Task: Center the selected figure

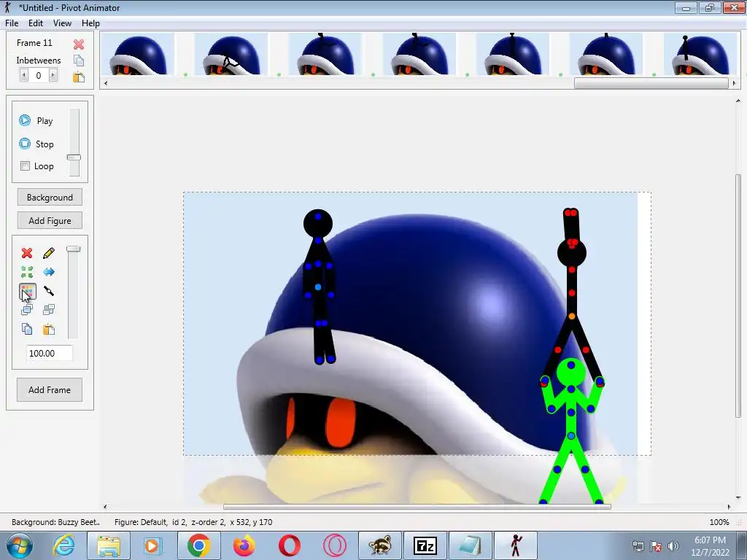Action: point(27,272)
